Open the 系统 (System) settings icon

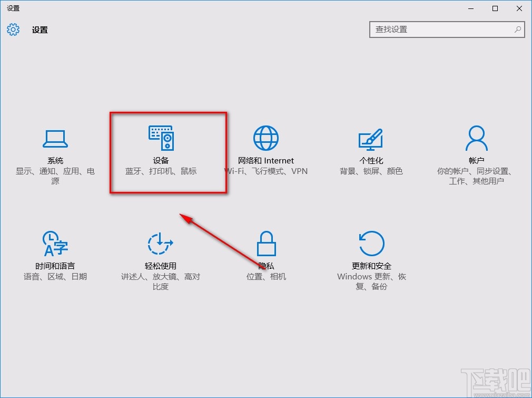point(55,138)
